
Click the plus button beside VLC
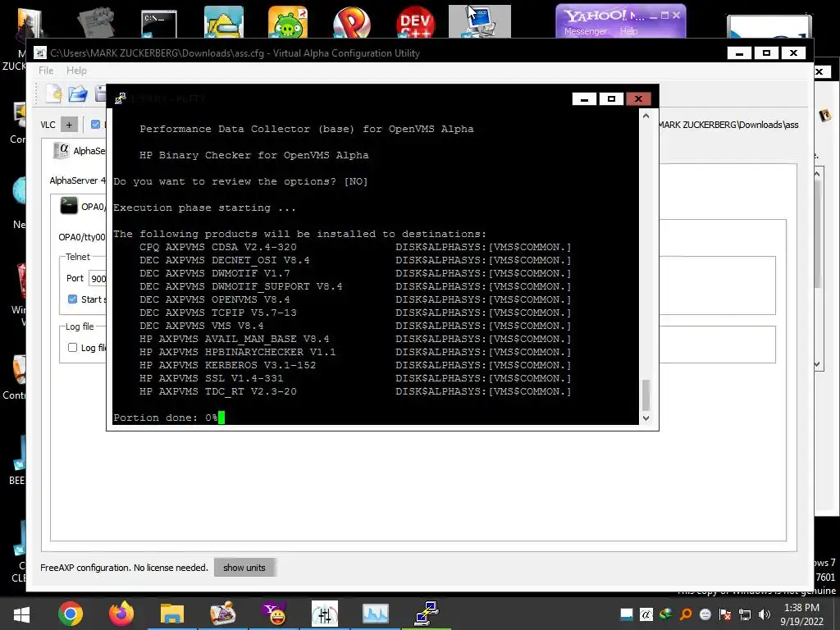(x=69, y=125)
